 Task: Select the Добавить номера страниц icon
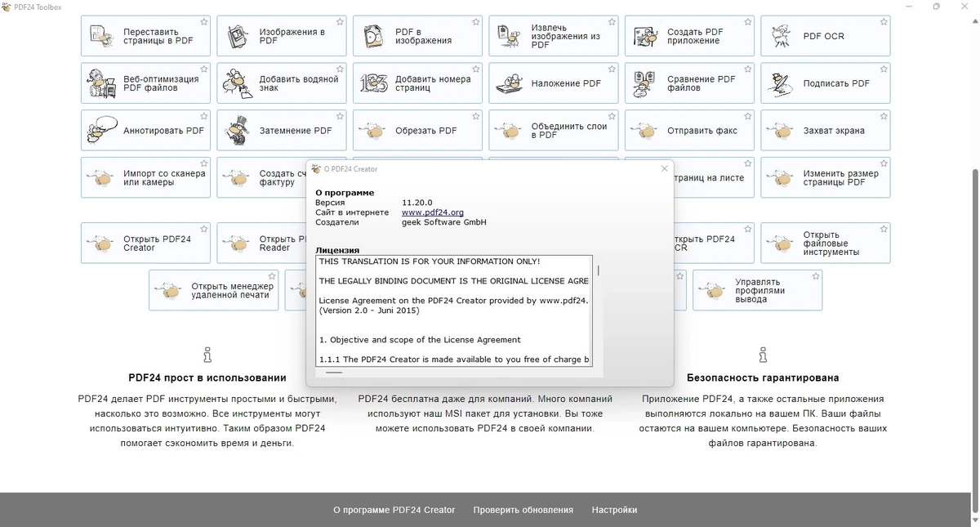[x=373, y=83]
